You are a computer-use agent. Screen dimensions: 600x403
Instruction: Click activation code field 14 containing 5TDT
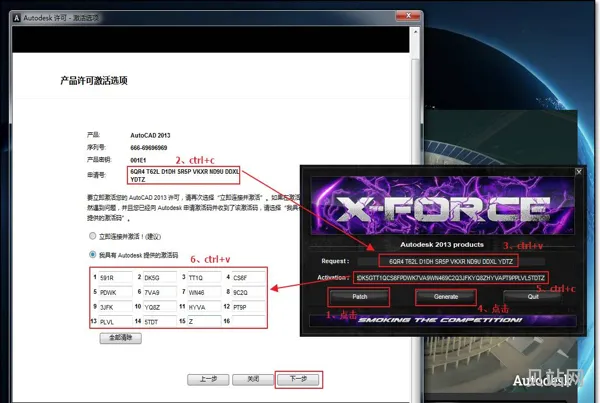160,321
